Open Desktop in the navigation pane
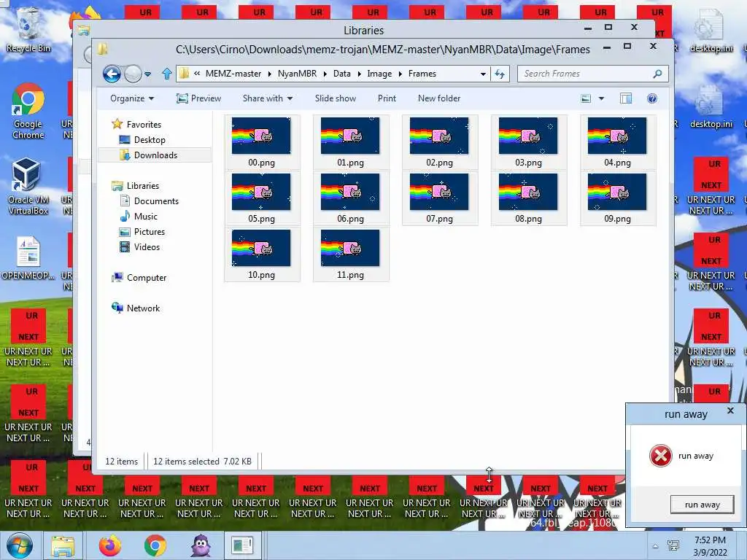The width and height of the screenshot is (747, 560). (x=142, y=139)
